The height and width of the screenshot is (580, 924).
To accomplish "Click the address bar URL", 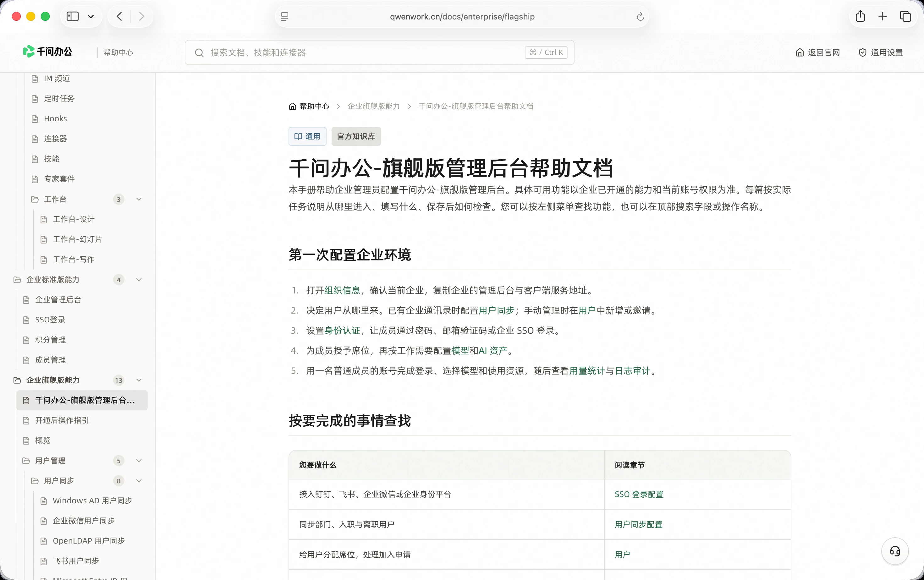I will point(462,16).
